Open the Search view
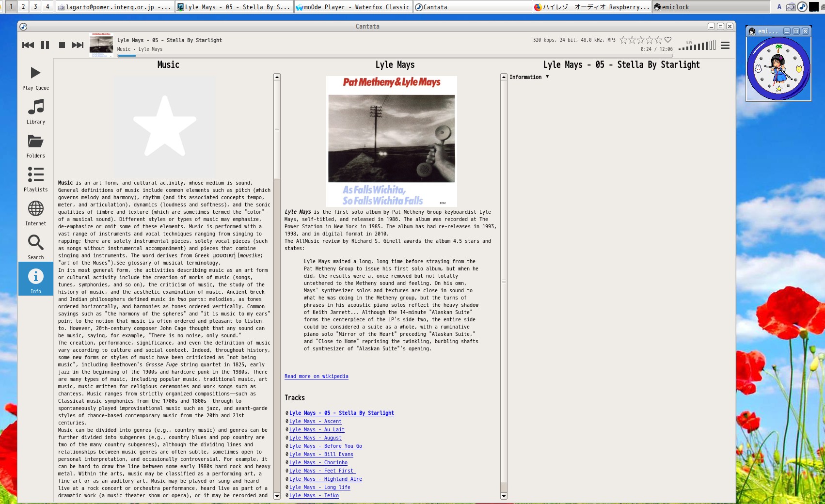Image resolution: width=825 pixels, height=504 pixels. pos(35,248)
